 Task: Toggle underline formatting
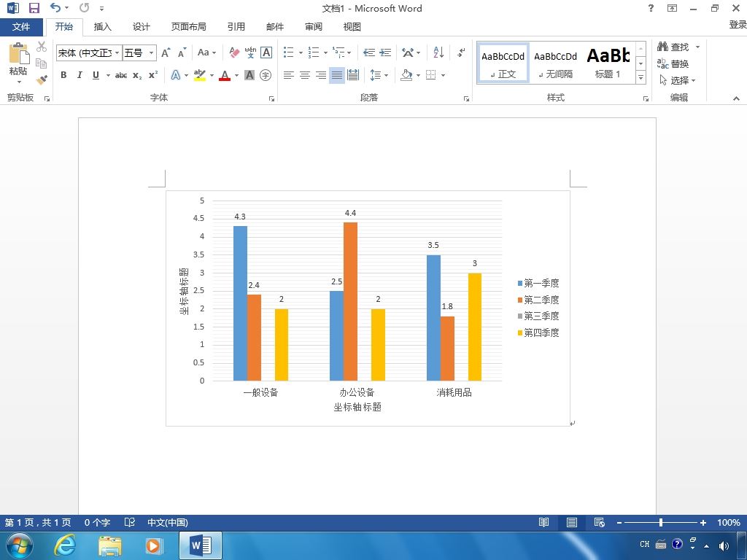click(x=96, y=75)
